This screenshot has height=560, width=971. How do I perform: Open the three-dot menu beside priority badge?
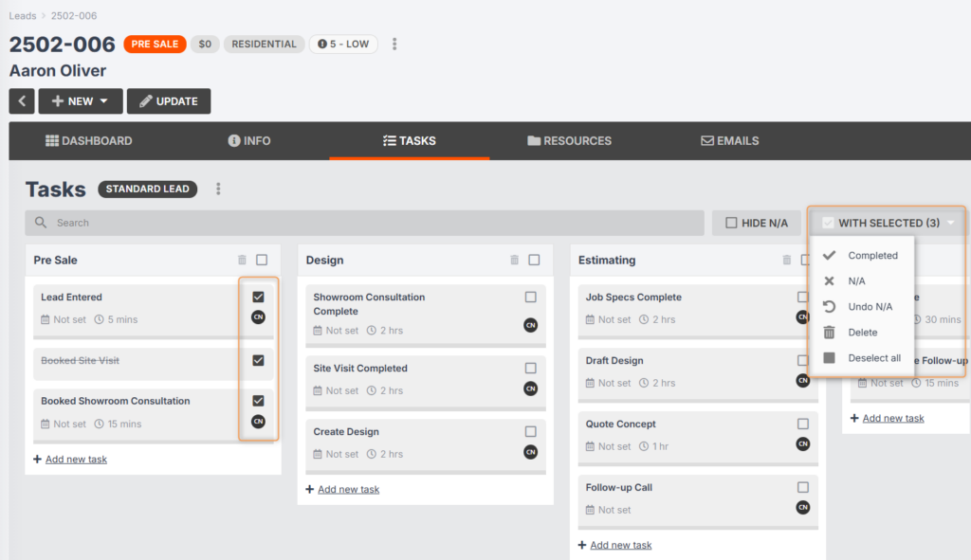click(x=394, y=45)
